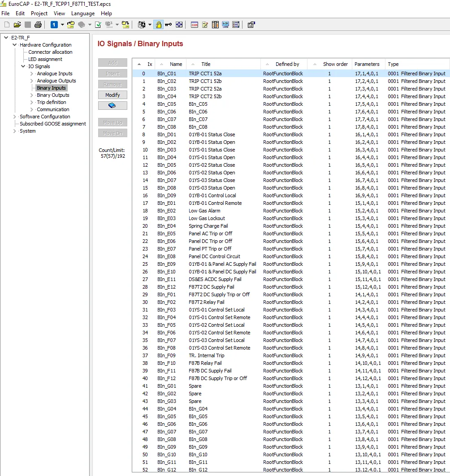This screenshot has width=450, height=476.
Task: Sort table by the Ix column header
Action: click(x=143, y=64)
